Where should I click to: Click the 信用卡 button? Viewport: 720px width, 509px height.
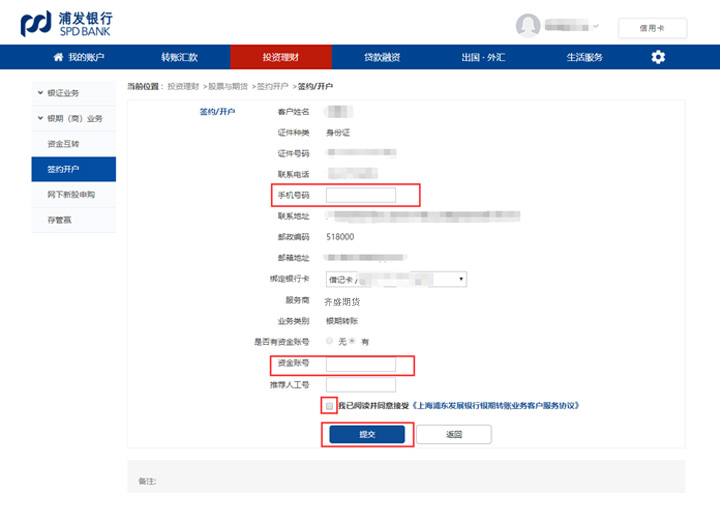(651, 28)
